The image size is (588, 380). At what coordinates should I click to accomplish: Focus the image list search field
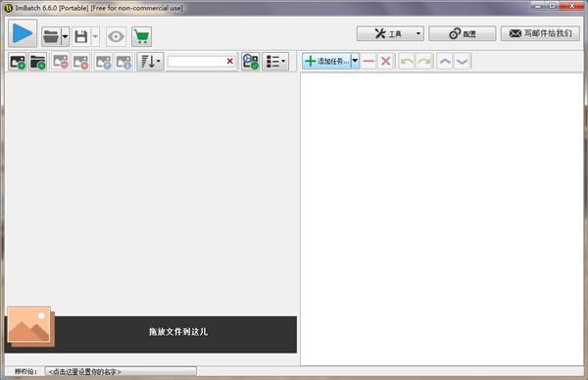tap(196, 62)
